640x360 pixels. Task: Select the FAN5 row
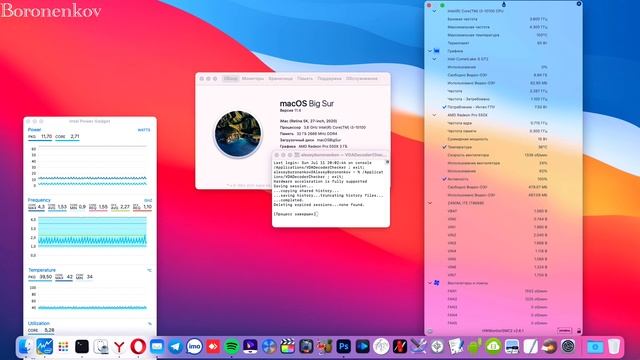point(497,323)
